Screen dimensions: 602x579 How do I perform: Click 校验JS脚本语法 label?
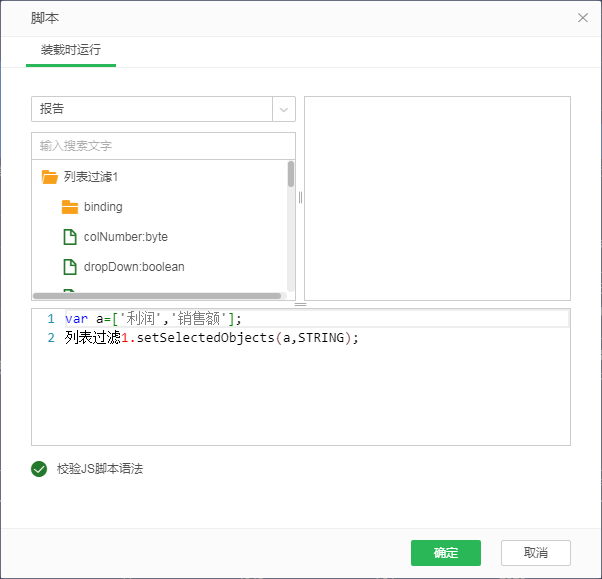tap(100, 469)
